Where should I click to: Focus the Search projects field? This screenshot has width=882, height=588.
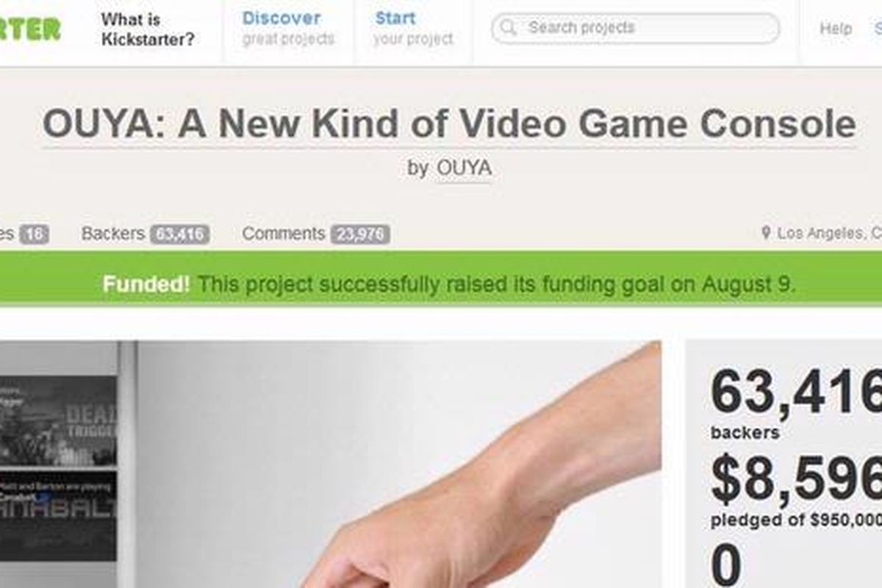[636, 29]
